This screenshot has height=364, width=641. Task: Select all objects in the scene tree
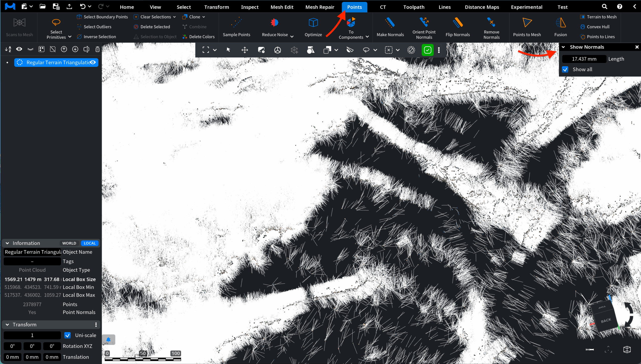point(42,49)
